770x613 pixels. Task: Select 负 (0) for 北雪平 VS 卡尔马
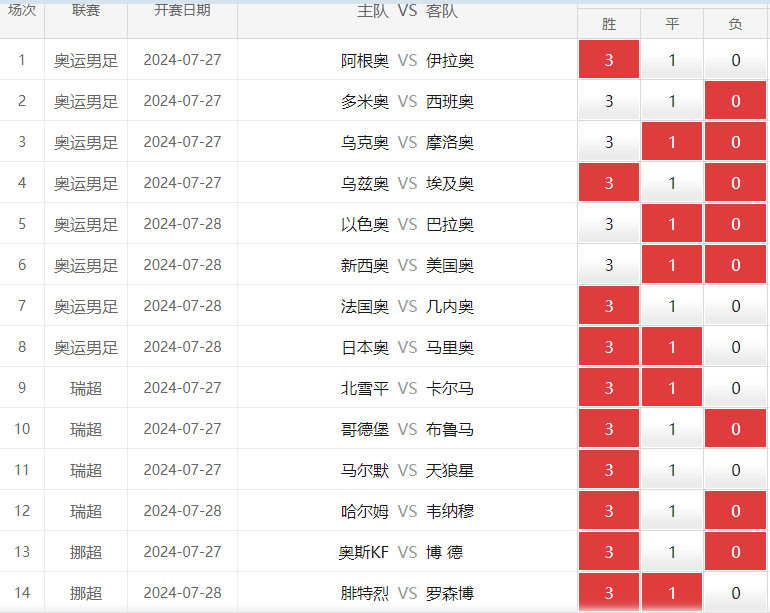coord(735,388)
